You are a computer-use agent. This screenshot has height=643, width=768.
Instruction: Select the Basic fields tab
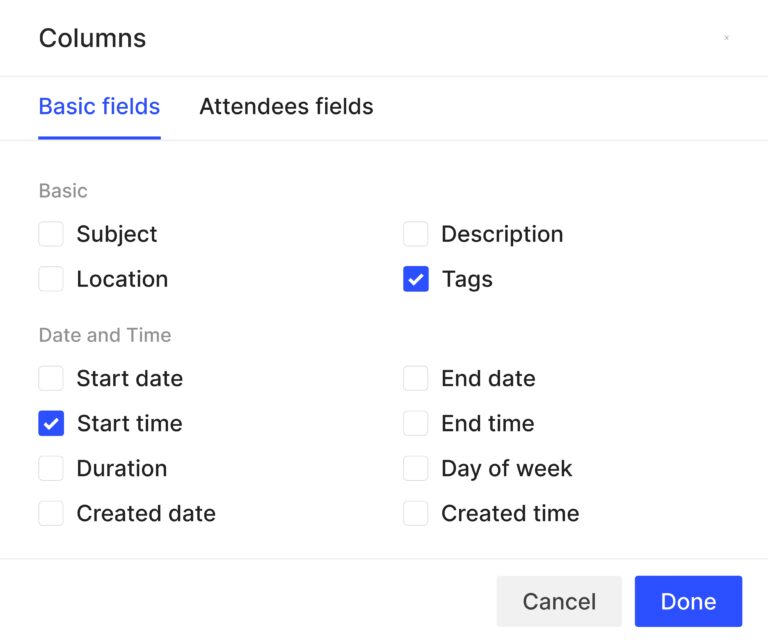tap(99, 107)
